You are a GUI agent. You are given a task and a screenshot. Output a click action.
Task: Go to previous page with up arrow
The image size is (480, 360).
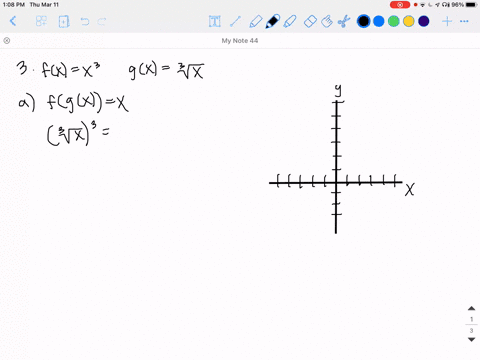coord(471,308)
